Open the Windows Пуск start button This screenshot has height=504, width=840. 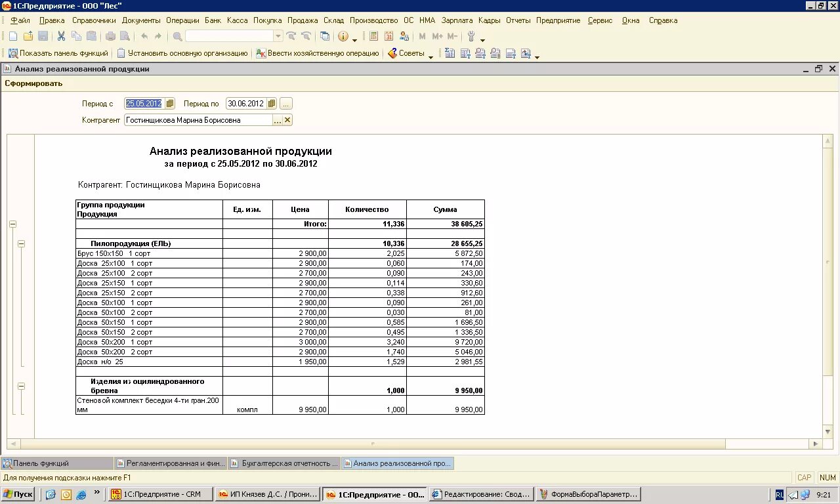[x=18, y=494]
